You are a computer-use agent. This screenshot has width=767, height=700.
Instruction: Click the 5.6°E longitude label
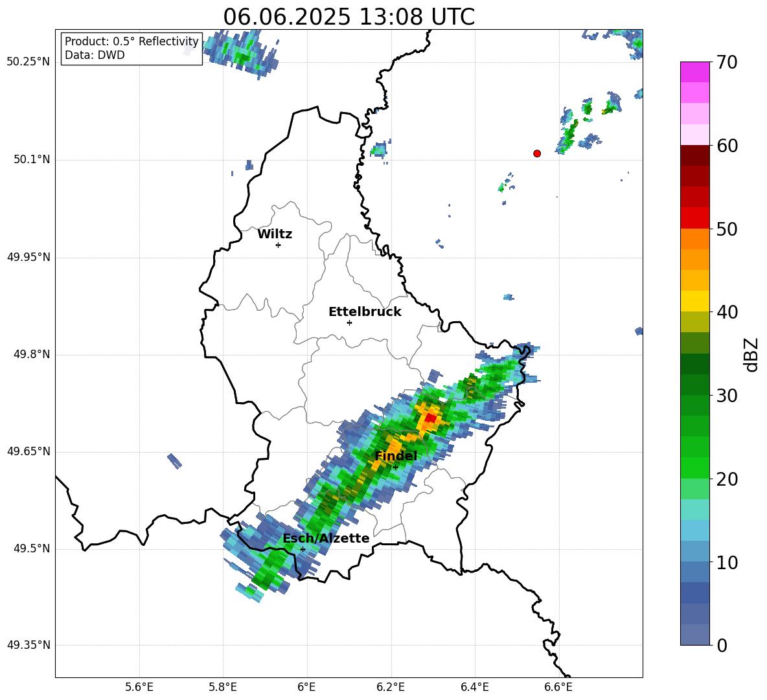tap(139, 687)
